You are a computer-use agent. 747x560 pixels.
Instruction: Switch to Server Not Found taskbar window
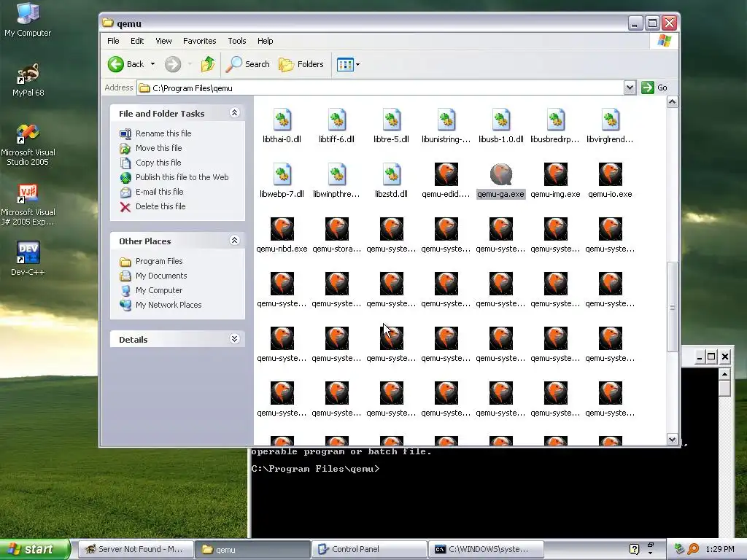(135, 549)
